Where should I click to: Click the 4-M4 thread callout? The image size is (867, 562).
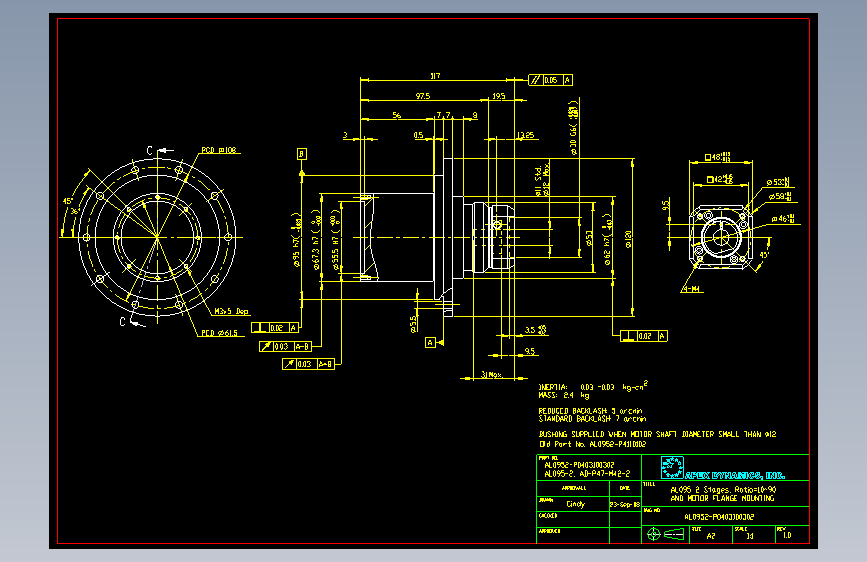[x=691, y=289]
